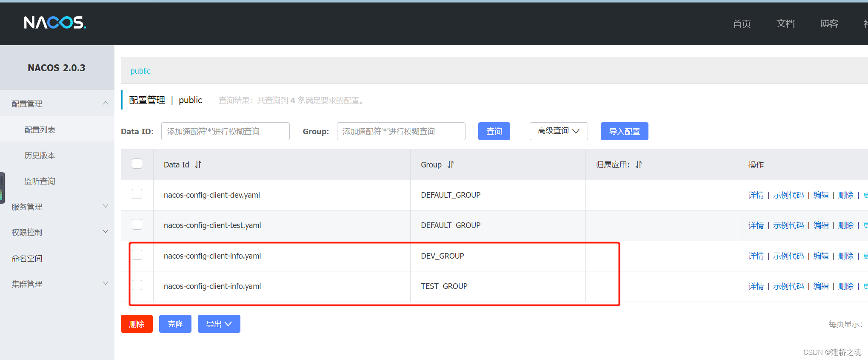This screenshot has height=360, width=868.
Task: Open the 高级查询 advanced query dropdown
Action: [x=558, y=131]
